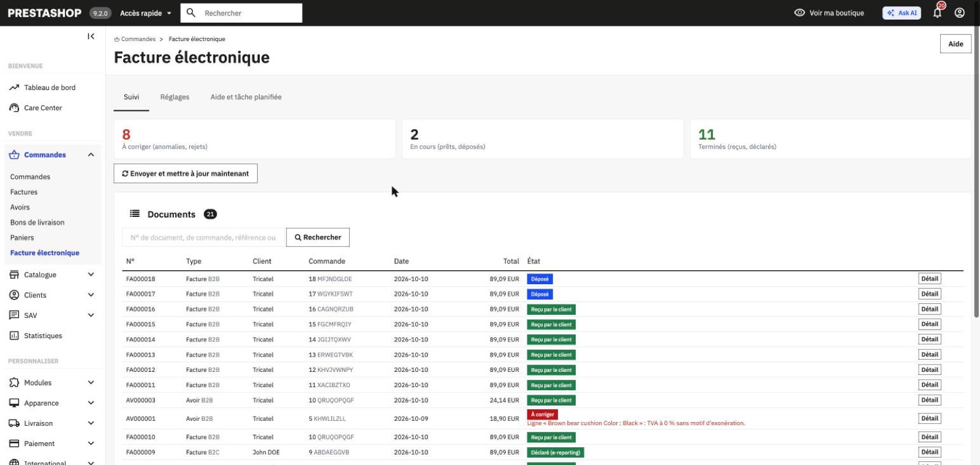The image size is (980, 465).
Task: Click the search magnifier icon in top bar
Action: [x=191, y=13]
